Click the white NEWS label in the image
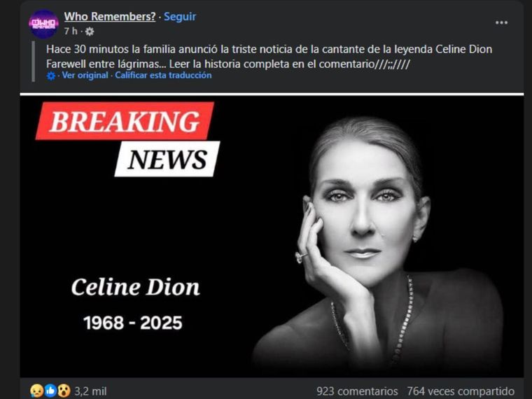Viewport: 532px width, 399px height. coord(167,159)
